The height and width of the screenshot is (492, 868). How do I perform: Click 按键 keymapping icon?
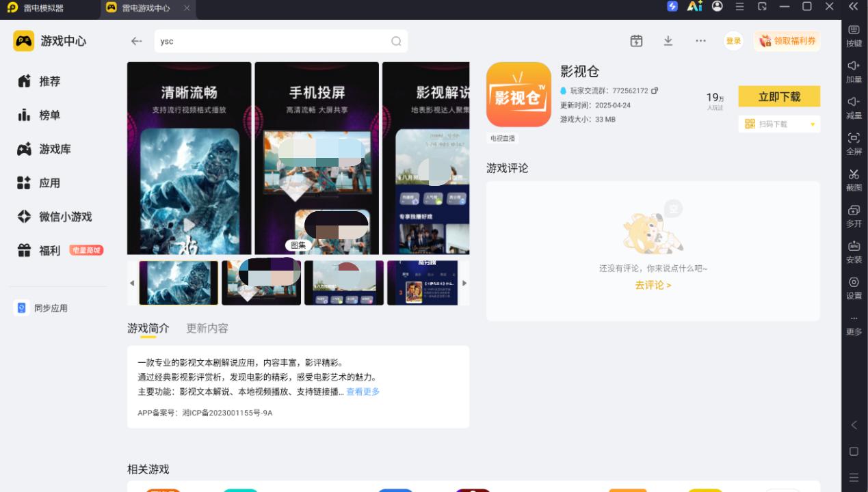(854, 36)
